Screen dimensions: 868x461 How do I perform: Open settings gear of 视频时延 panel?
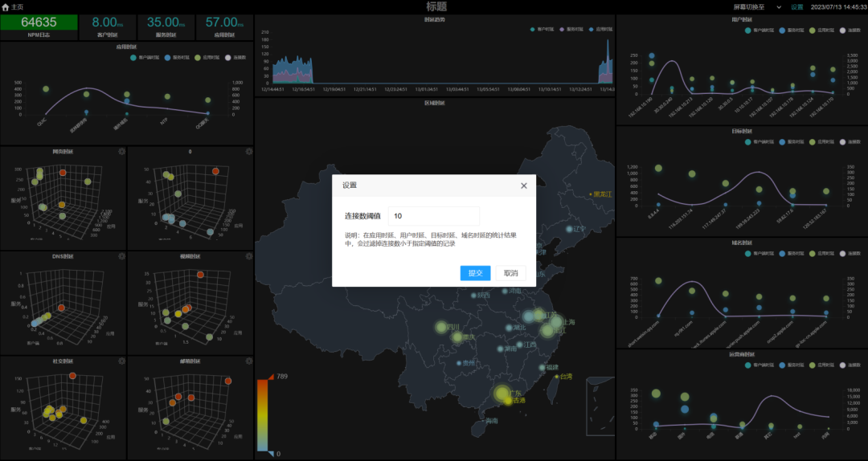coord(249,256)
